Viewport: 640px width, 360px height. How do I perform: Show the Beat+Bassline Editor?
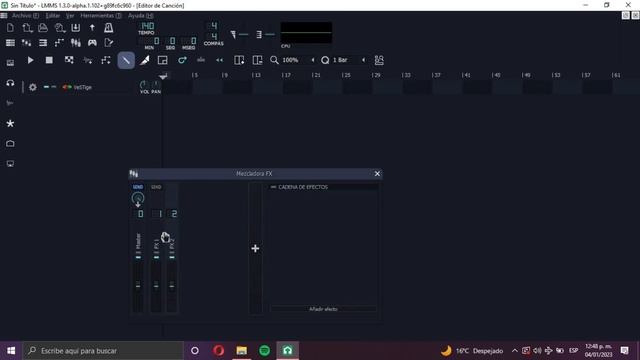click(x=27, y=42)
